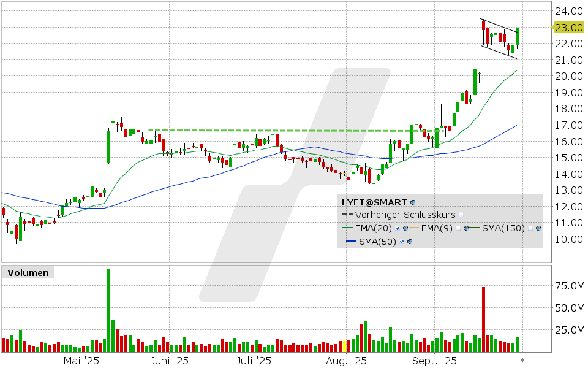Click the Juli '25 date label
Image resolution: width=588 pixels, height=368 pixels.
coord(254,361)
